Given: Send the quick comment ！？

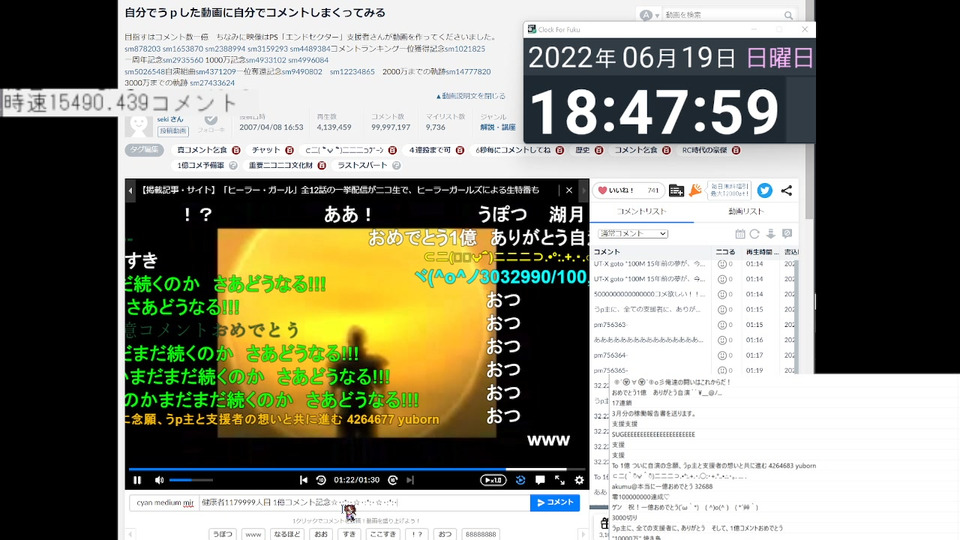Looking at the screenshot, I should point(416,534).
